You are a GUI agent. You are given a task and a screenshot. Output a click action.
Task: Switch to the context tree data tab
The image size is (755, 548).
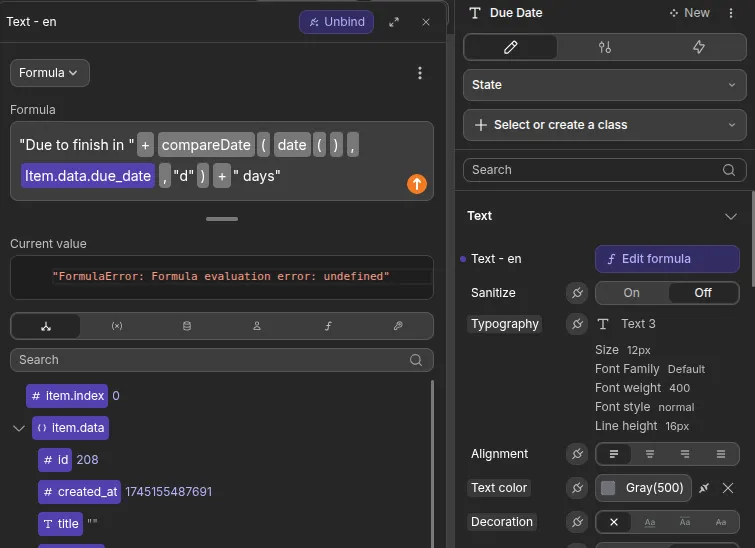pos(46,326)
